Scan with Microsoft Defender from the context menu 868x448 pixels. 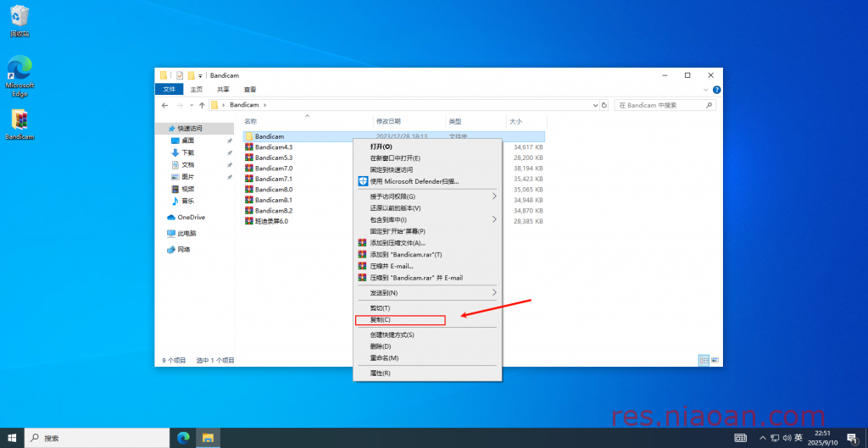[x=427, y=181]
